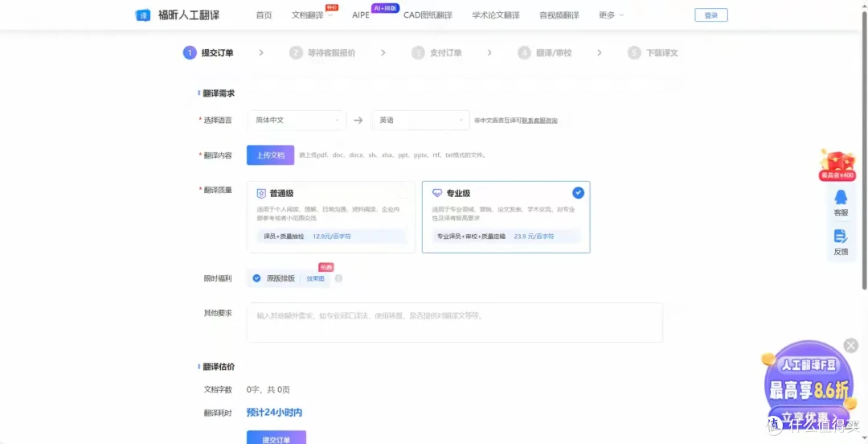
Task: Toggle the 原版排版 checkbox
Action: click(256, 278)
